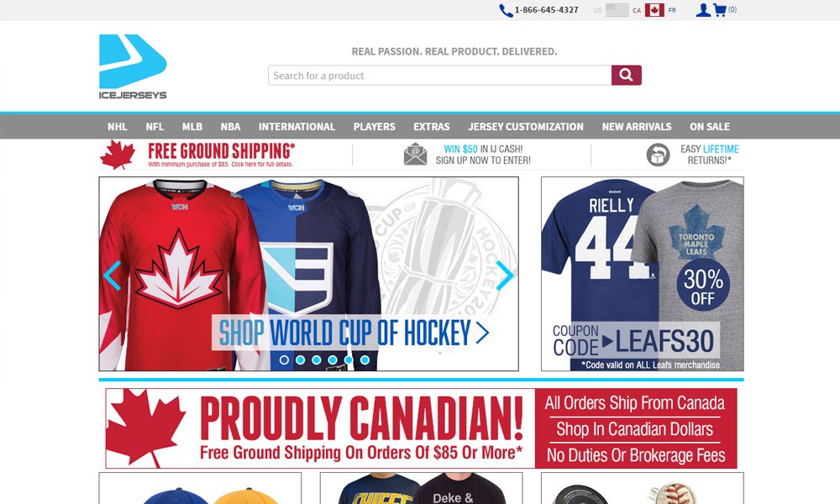Screen dimensions: 840x504
Task: Select the US flag icon
Action: click(x=617, y=9)
